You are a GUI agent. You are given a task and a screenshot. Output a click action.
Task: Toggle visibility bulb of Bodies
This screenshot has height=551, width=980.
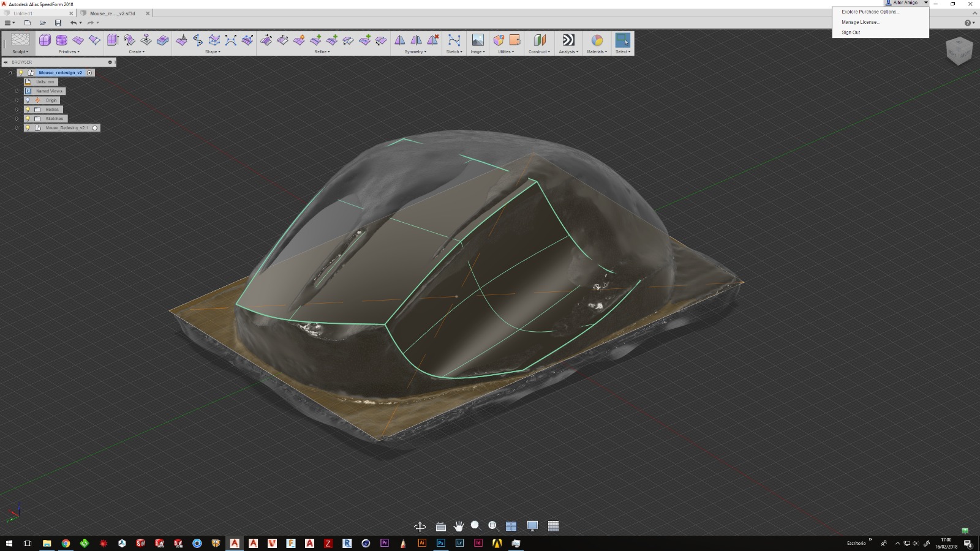pyautogui.click(x=28, y=109)
